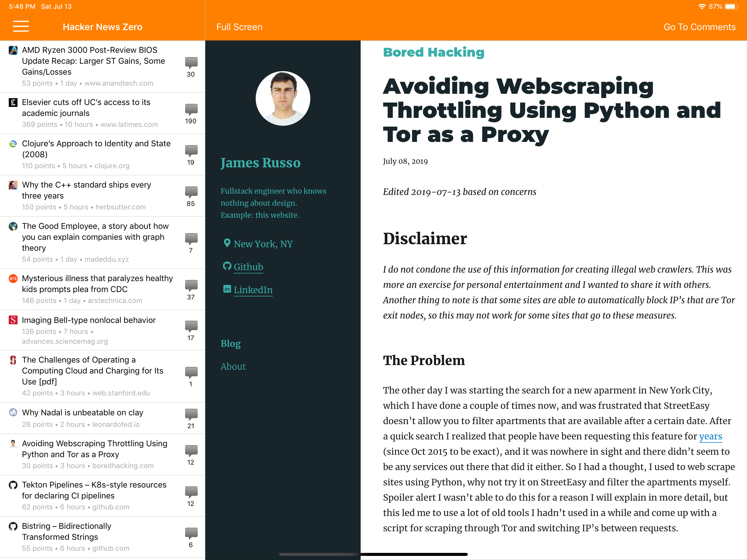Viewport: 747px width, 560px height.
Task: Select 'Tekton Pipelines' story title
Action: [94, 490]
